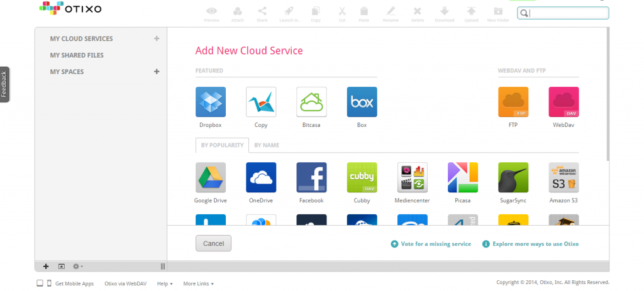Choose the FTP connection icon

tap(513, 102)
